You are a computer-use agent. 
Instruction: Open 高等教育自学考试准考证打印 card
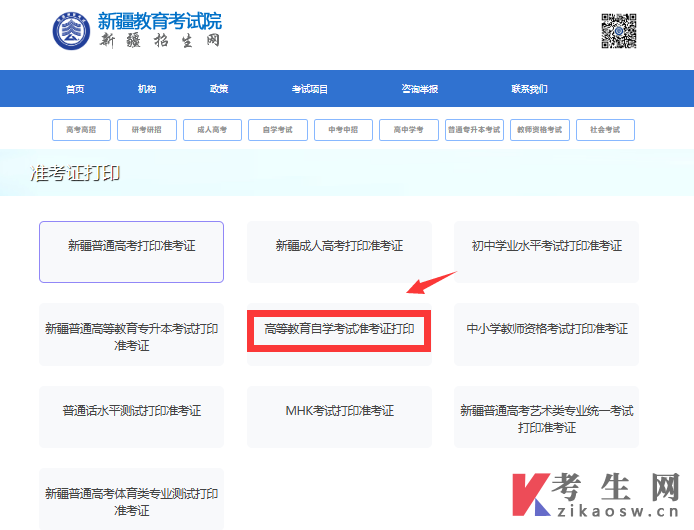[339, 335]
